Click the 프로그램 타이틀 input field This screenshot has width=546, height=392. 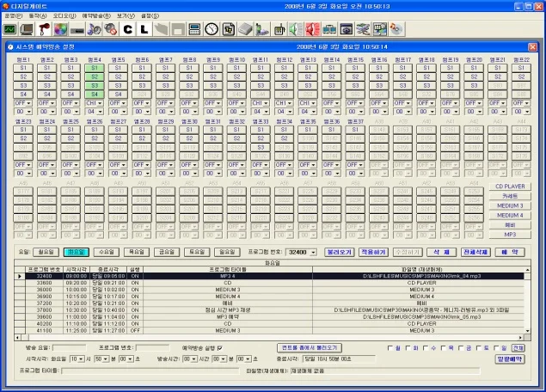click(x=150, y=371)
